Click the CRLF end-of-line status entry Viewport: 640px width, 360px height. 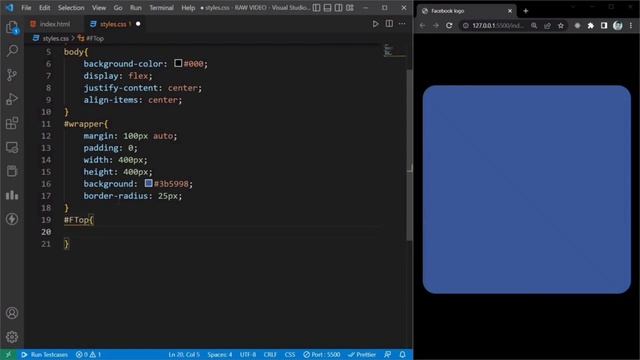click(x=270, y=354)
